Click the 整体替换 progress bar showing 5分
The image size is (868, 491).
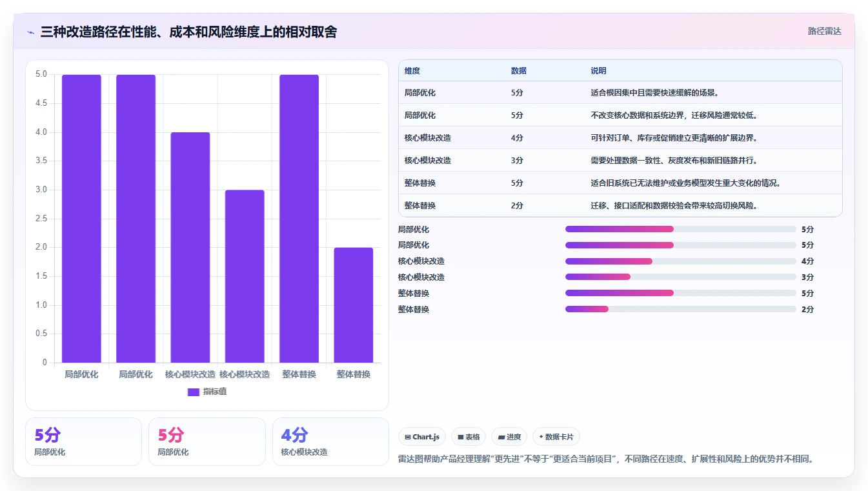tap(681, 293)
